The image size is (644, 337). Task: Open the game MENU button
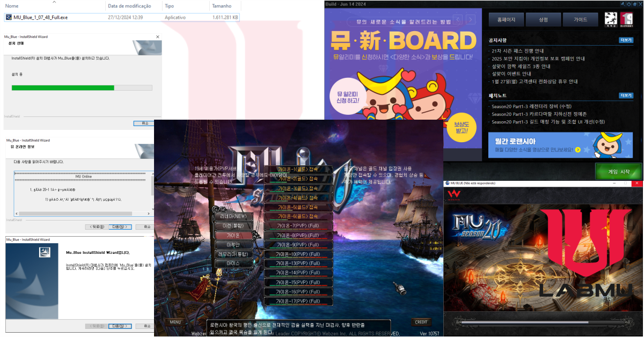175,322
